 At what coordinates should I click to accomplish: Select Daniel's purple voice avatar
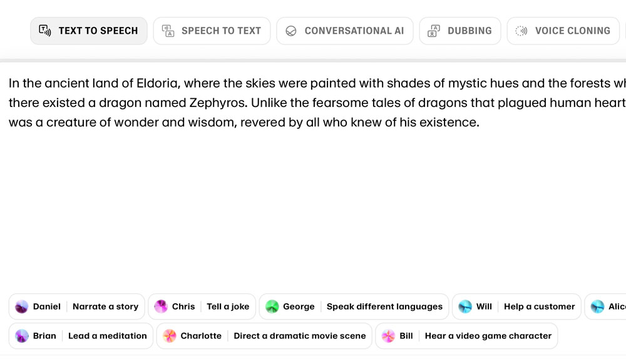coord(21,306)
